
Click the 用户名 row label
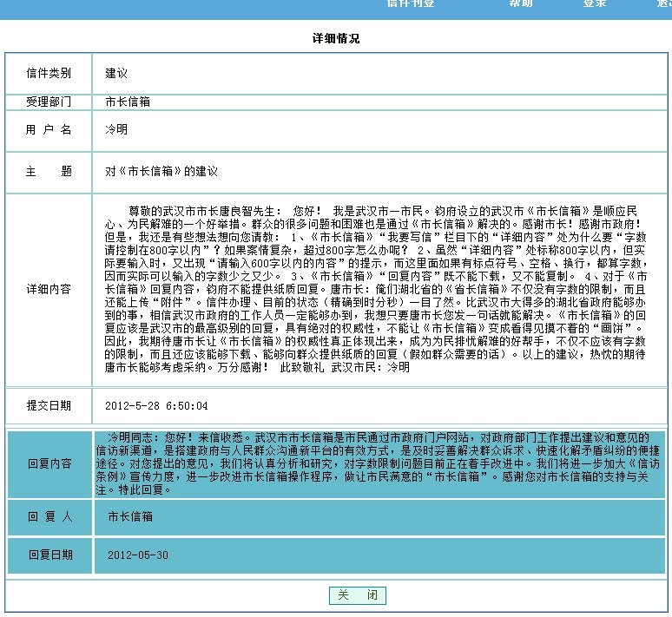(49, 129)
